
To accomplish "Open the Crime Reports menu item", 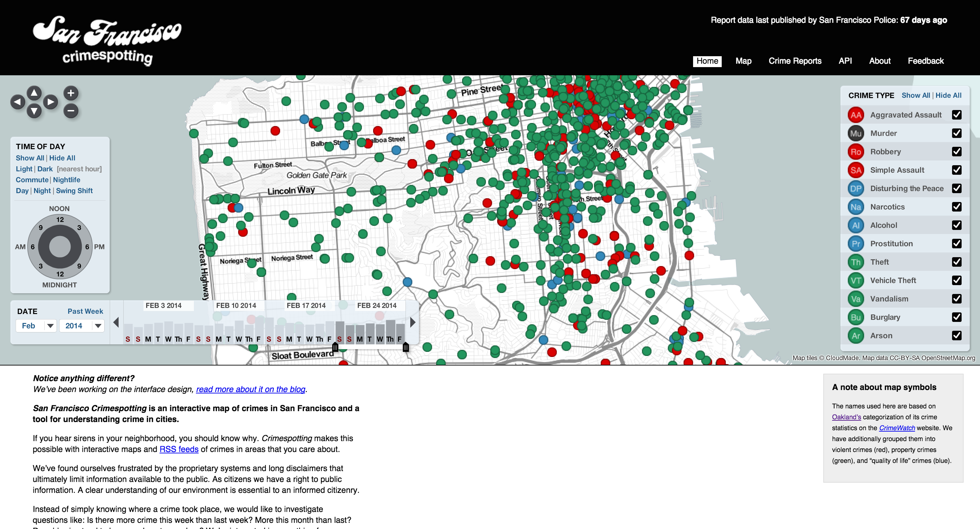I will 795,61.
